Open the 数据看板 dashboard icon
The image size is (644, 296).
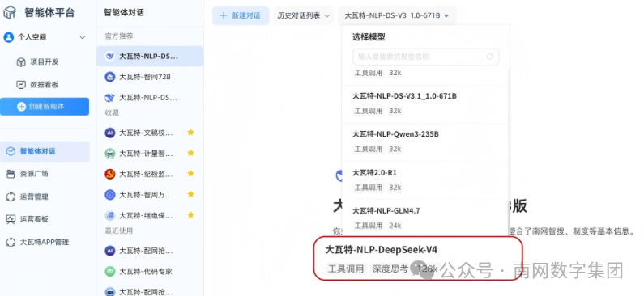(21, 85)
